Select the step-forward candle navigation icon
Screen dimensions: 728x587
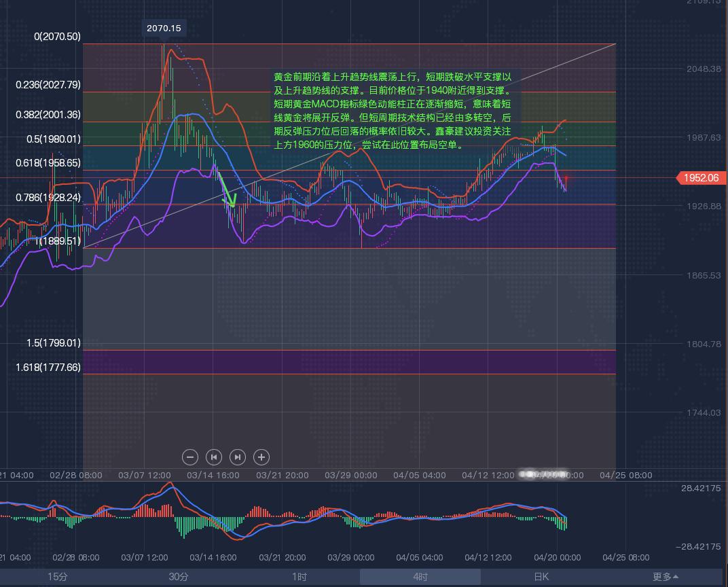(237, 457)
